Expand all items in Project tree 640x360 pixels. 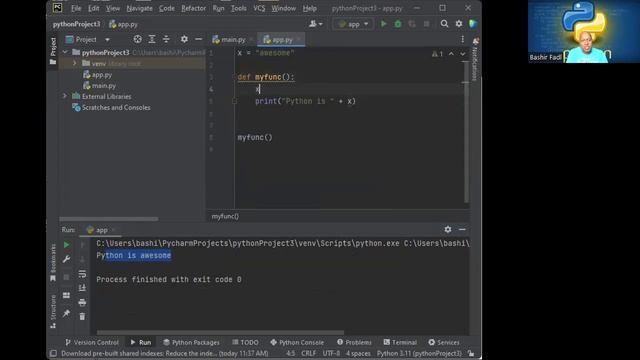click(152, 39)
